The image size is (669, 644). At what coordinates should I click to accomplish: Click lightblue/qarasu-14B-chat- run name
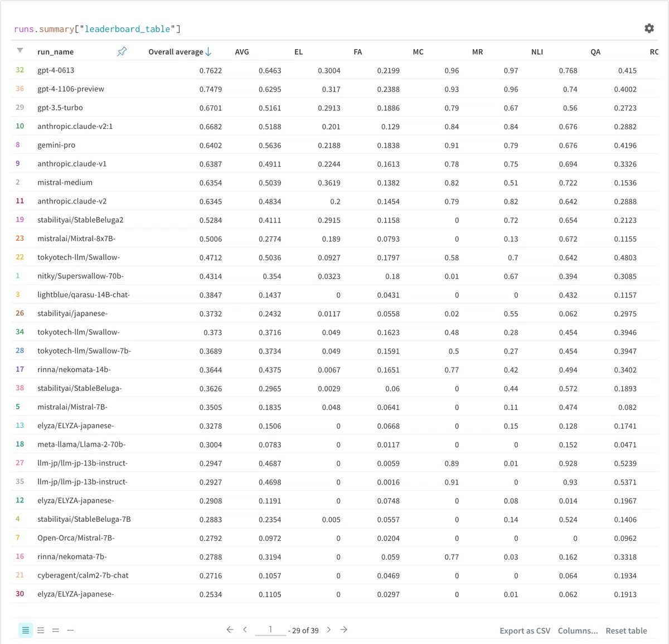(84, 295)
